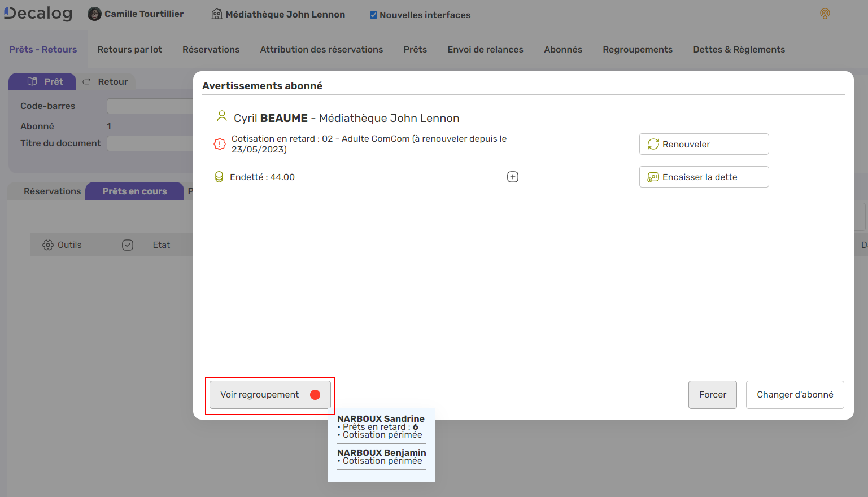Click the Decalog logo

pos(38,14)
